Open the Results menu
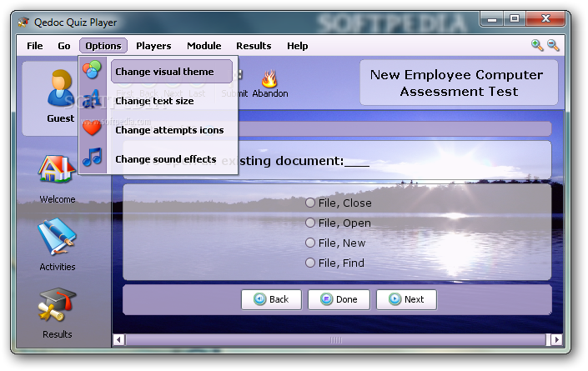 pyautogui.click(x=254, y=46)
